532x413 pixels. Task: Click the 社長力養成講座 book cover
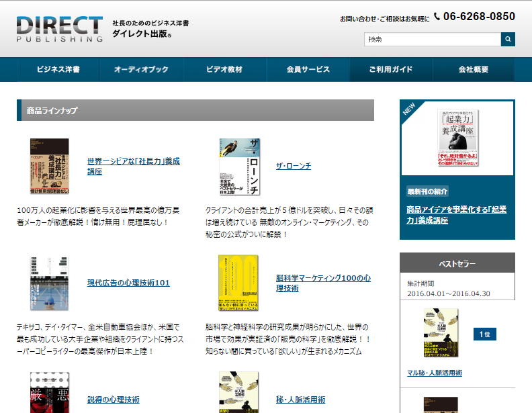pos(50,166)
